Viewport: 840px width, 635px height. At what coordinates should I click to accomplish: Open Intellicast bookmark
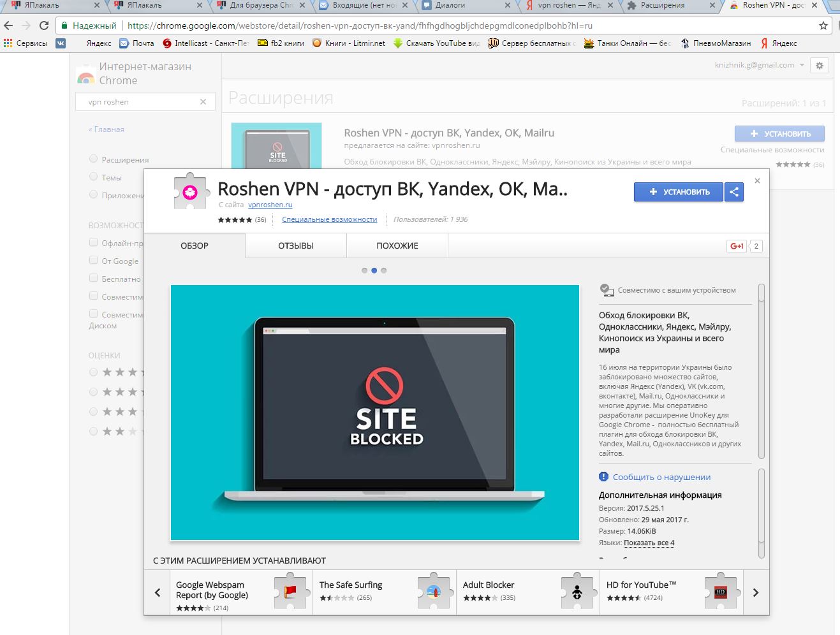click(205, 43)
